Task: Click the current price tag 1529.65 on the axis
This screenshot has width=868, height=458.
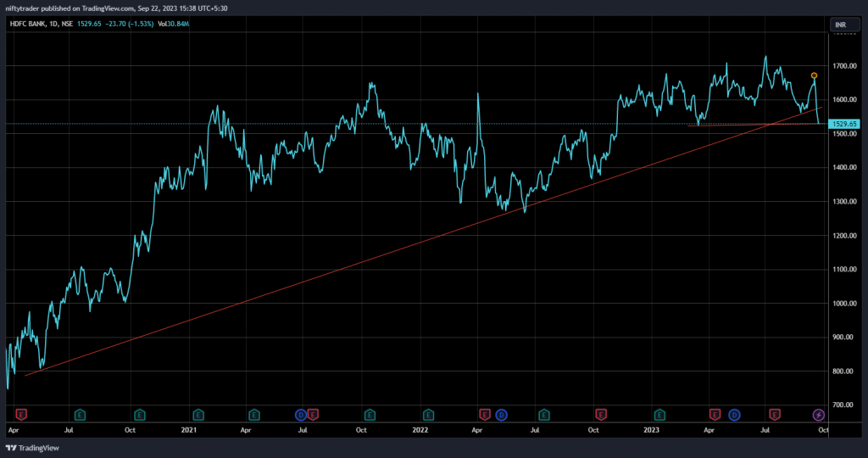Action: pyautogui.click(x=843, y=124)
